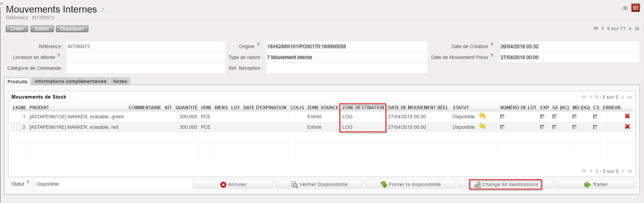
Task: Click help icon next to Date de Création
Action: [x=492, y=45]
